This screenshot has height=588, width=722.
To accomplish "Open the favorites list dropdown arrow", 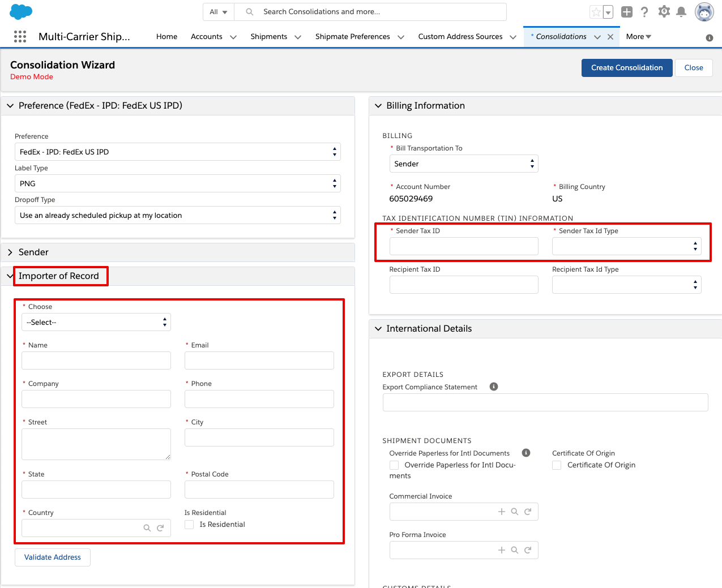I will 608,12.
